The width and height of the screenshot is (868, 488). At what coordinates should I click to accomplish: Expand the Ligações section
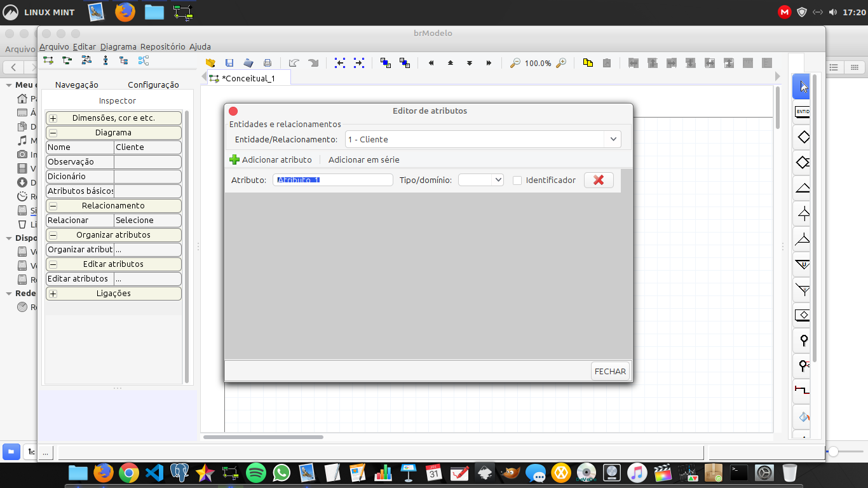coord(53,294)
